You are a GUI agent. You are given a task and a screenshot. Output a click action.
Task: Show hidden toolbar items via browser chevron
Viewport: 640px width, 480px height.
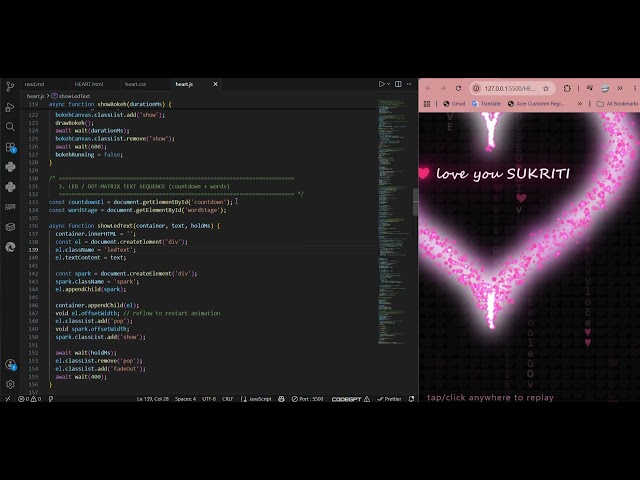pyautogui.click(x=620, y=88)
